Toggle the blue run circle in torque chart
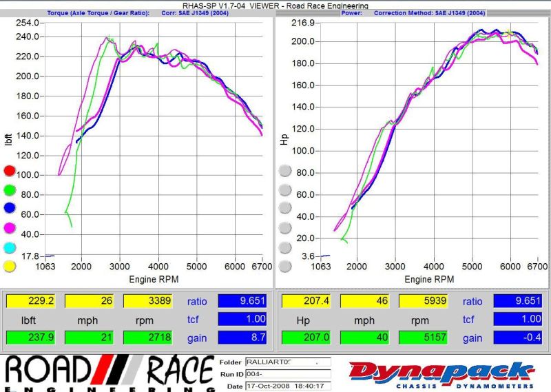This screenshot has width=551, height=392. click(x=10, y=209)
